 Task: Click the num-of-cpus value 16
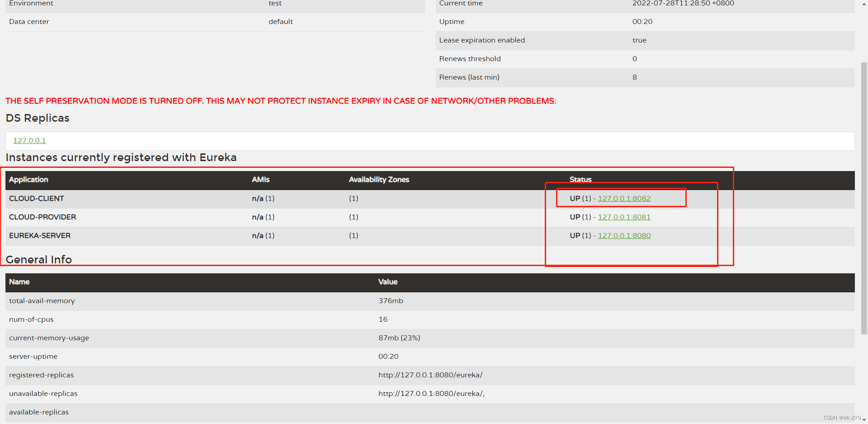pyautogui.click(x=383, y=319)
